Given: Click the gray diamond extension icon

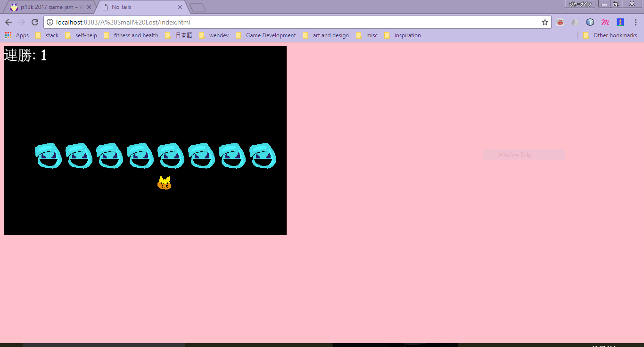Looking at the screenshot, I should [x=575, y=22].
